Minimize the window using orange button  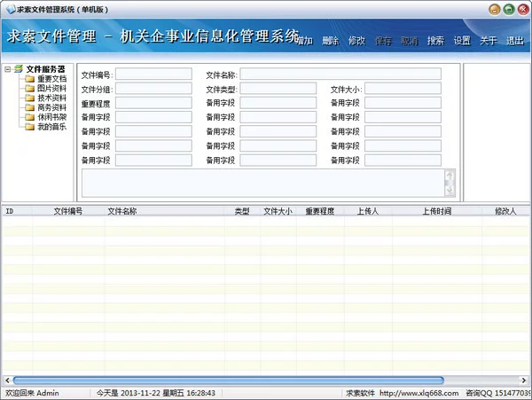pos(495,10)
